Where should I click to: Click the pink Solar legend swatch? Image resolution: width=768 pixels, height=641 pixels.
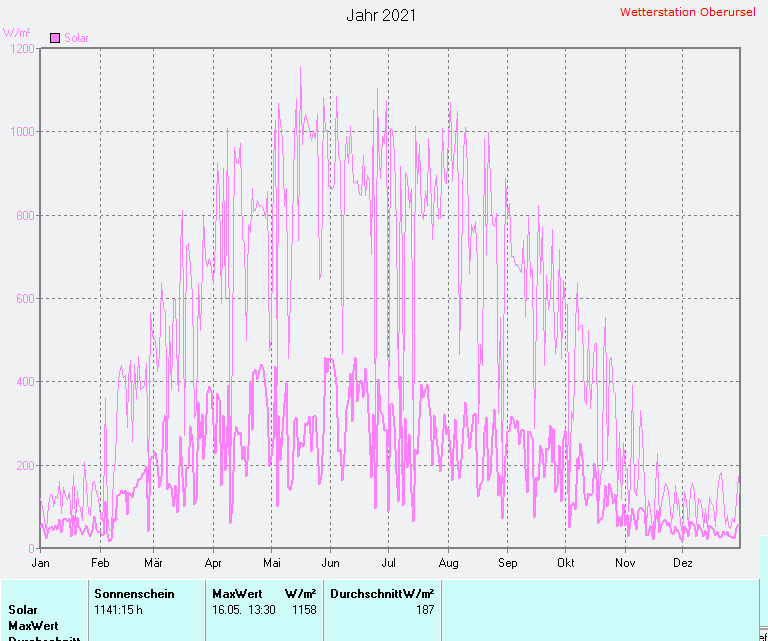[x=55, y=38]
